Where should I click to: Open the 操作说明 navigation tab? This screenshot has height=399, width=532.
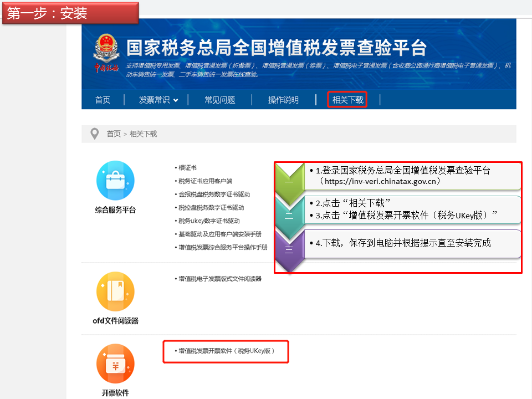[283, 100]
